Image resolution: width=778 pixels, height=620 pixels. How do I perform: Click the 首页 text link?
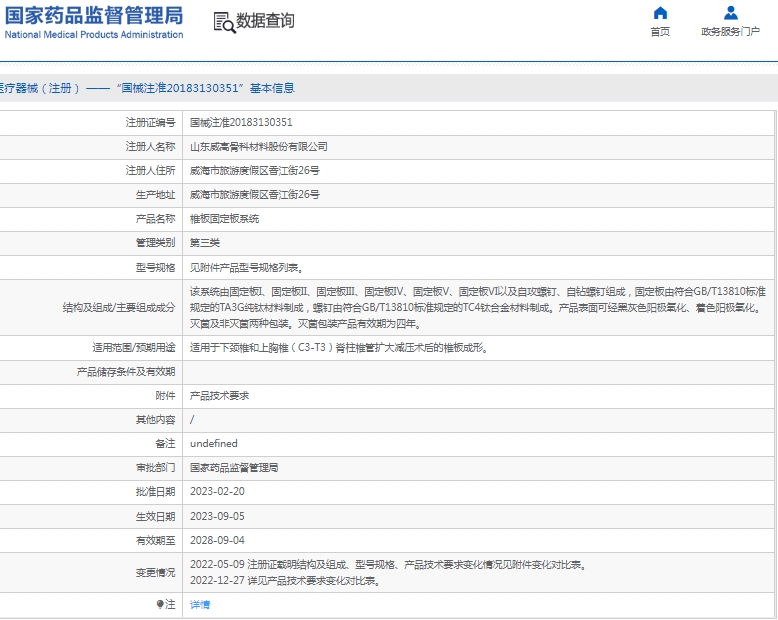point(660,32)
